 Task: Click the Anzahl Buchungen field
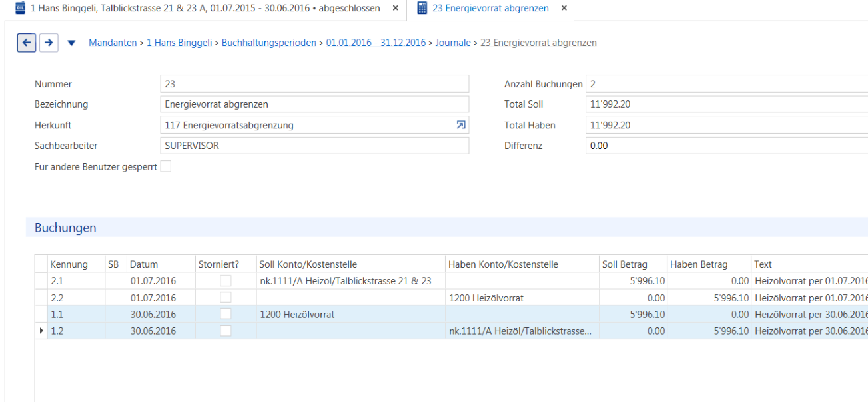[727, 84]
